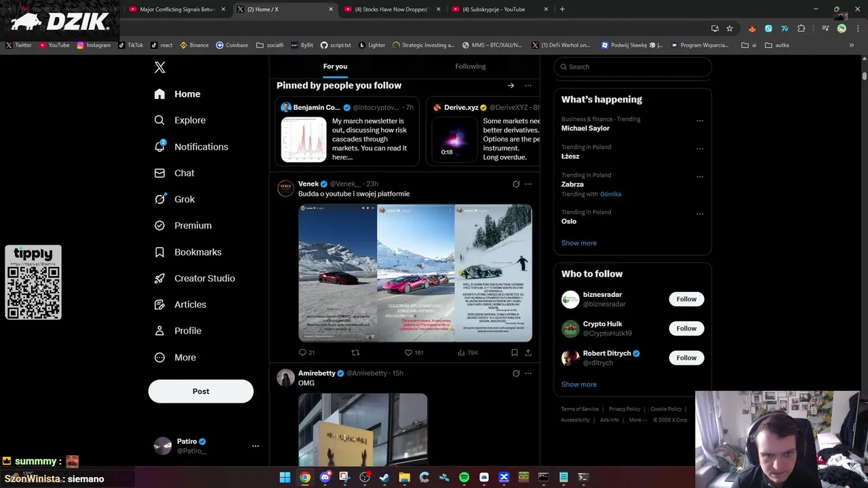
Task: Open more options on Venek's post
Action: pos(528,184)
